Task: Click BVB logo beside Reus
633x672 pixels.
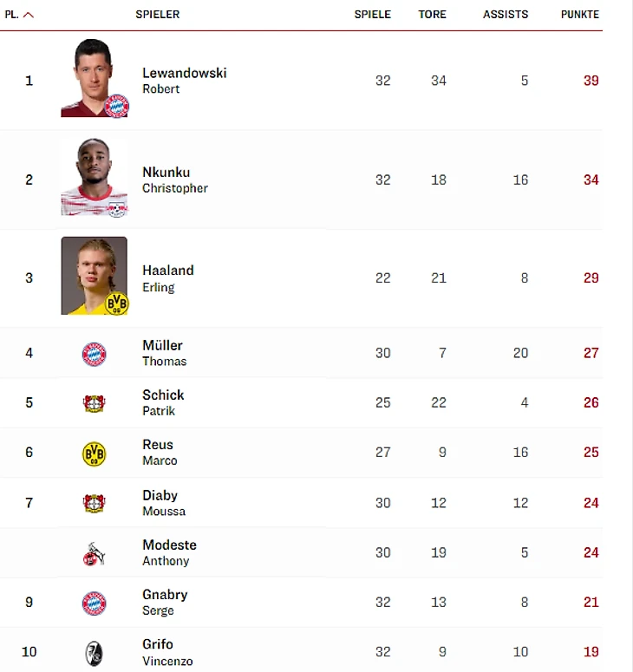Action: coord(94,453)
